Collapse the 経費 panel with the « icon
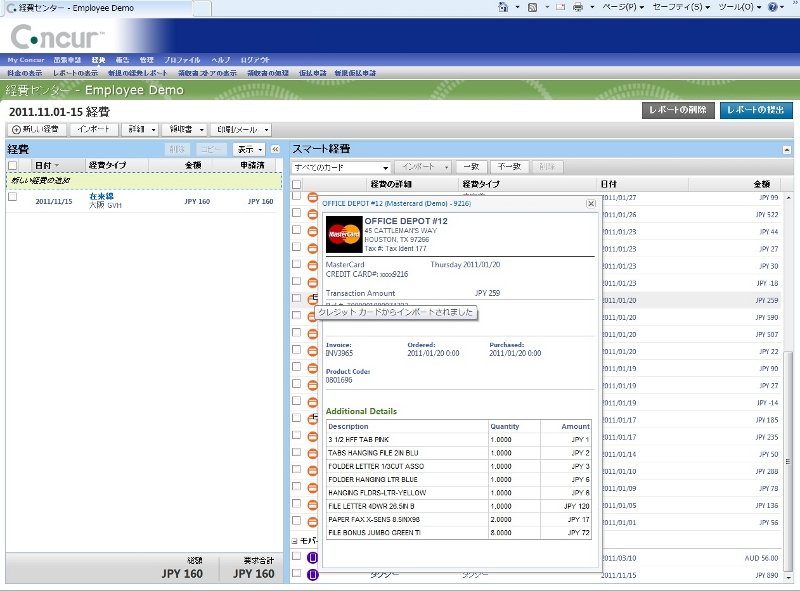Screen dimensions: 800x591 click(275, 149)
